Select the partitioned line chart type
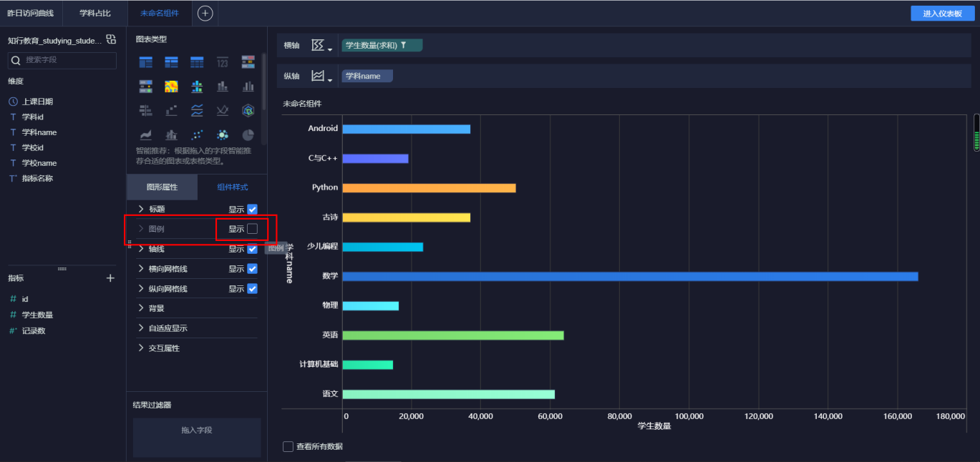 pos(197,110)
